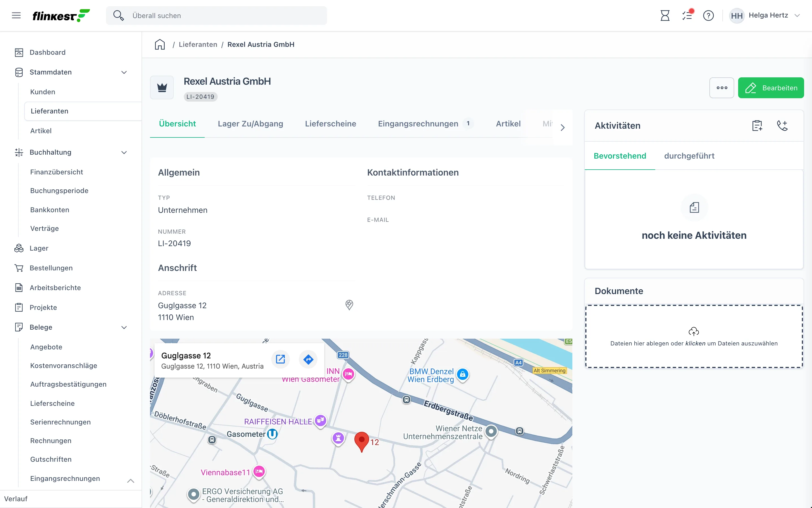Show Bevorstehend activities tab
This screenshot has height=508, width=812.
pos(620,156)
